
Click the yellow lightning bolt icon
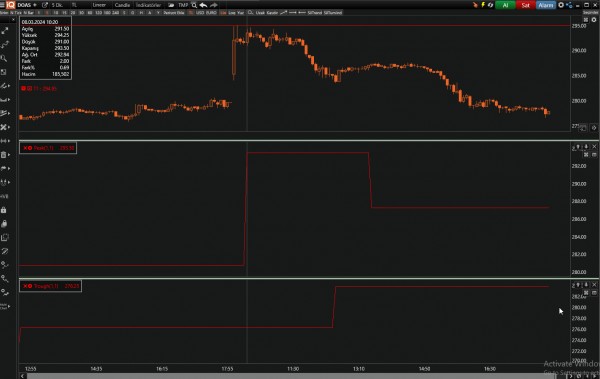[x=483, y=5]
